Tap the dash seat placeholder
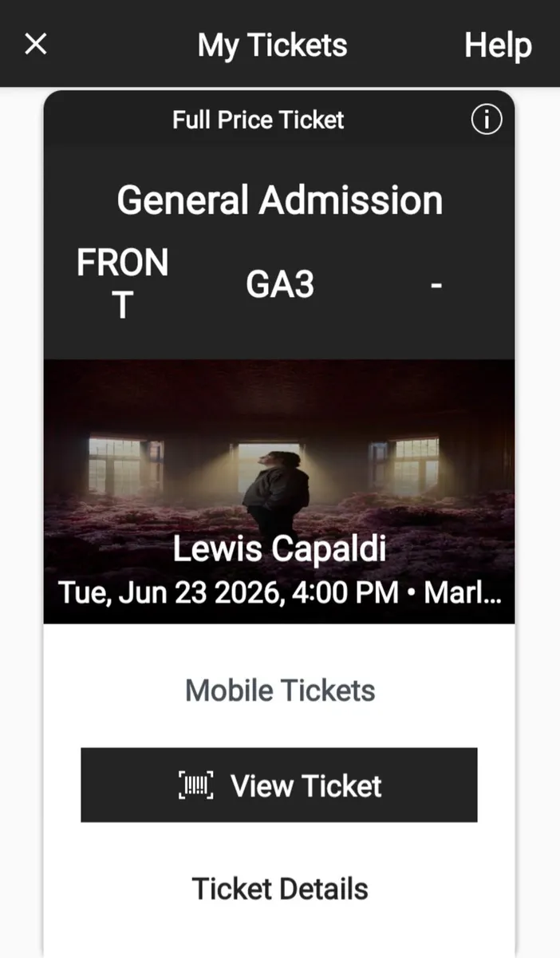The height and width of the screenshot is (958, 560). [x=436, y=285]
